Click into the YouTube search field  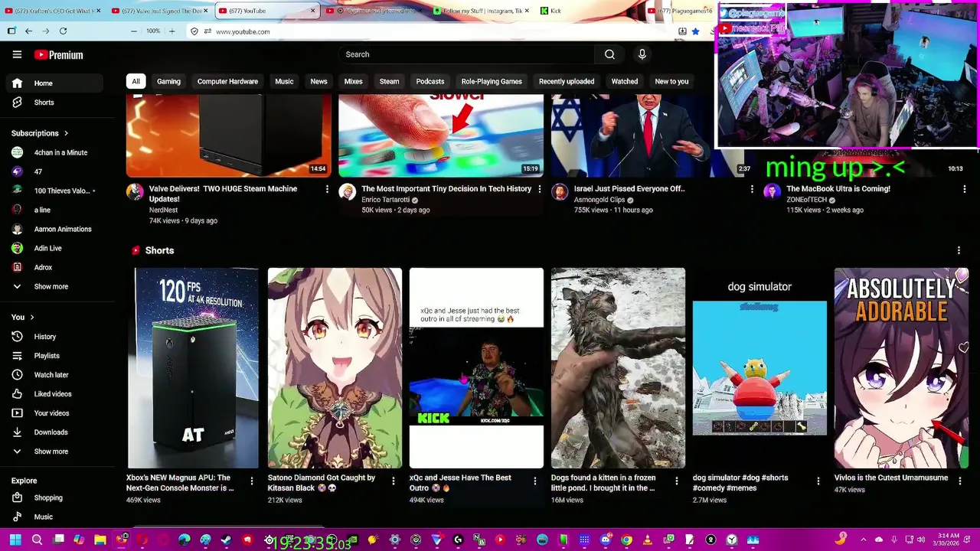click(467, 54)
